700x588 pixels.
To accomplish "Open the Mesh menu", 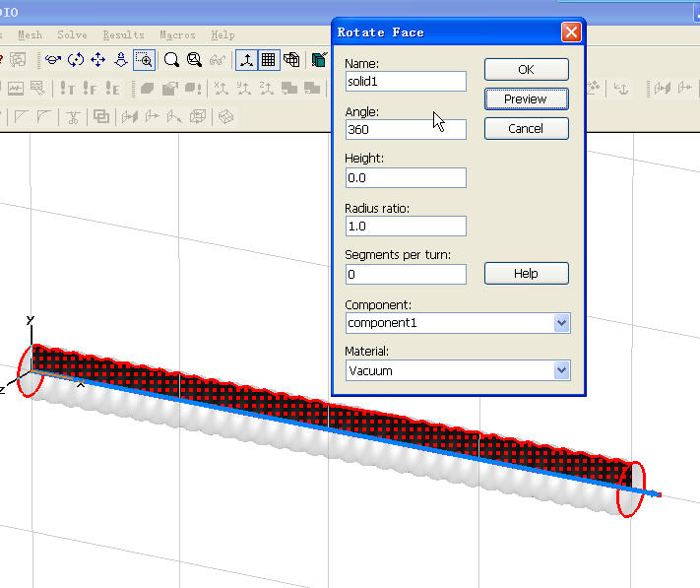I will click(x=29, y=34).
